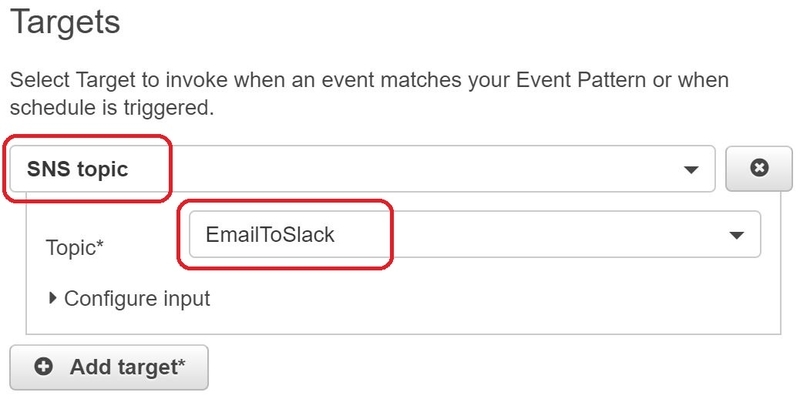Click the Select Target description text
This screenshot has height=399, width=800.
click(x=369, y=94)
